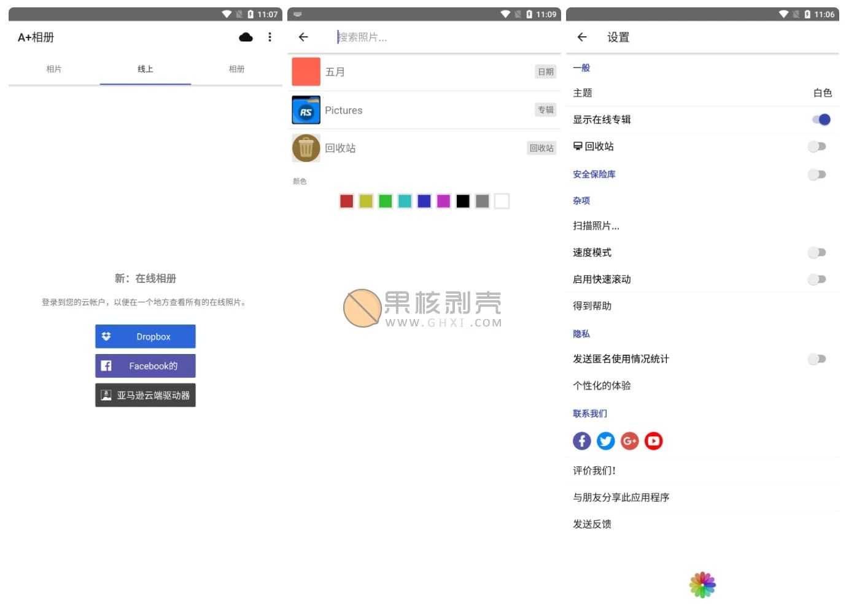Pick the magenta color swatch
Image resolution: width=846 pixels, height=616 pixels.
coord(444,201)
